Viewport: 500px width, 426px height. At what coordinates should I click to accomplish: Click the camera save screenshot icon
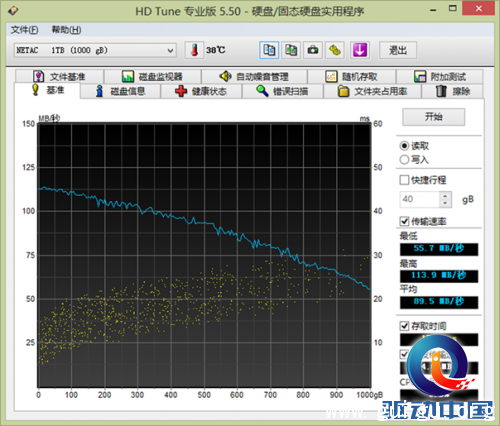pyautogui.click(x=313, y=50)
